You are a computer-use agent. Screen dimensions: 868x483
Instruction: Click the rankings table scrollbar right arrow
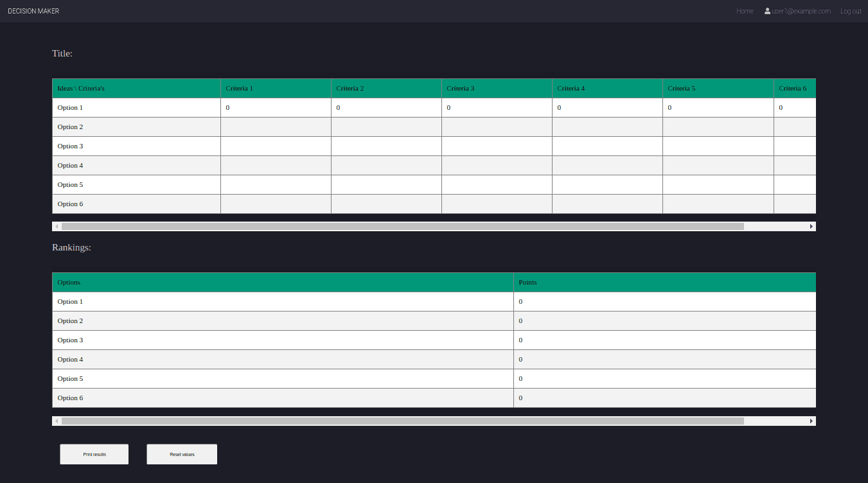point(811,421)
